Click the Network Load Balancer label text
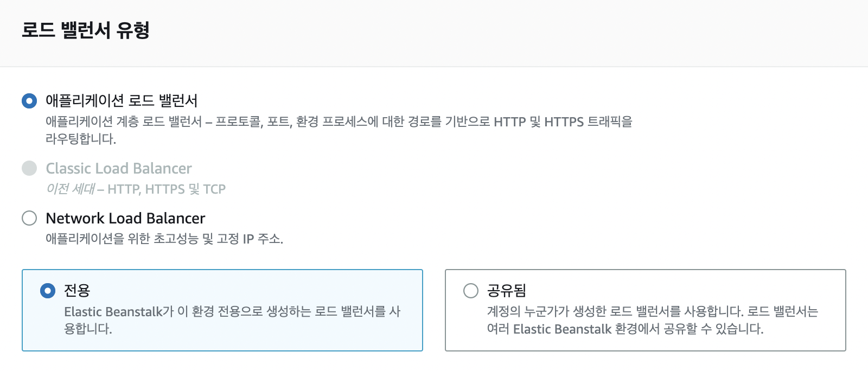 [125, 219]
